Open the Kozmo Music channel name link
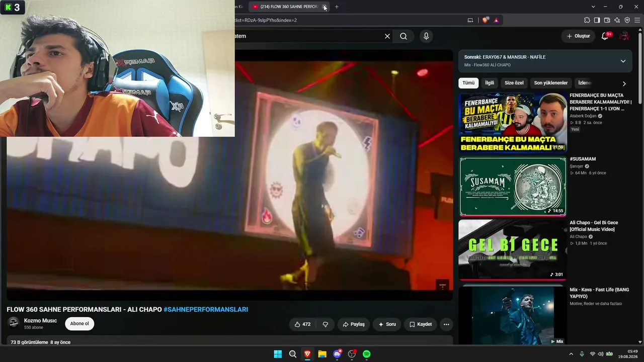Image resolution: width=644 pixels, height=362 pixels. (x=40, y=321)
